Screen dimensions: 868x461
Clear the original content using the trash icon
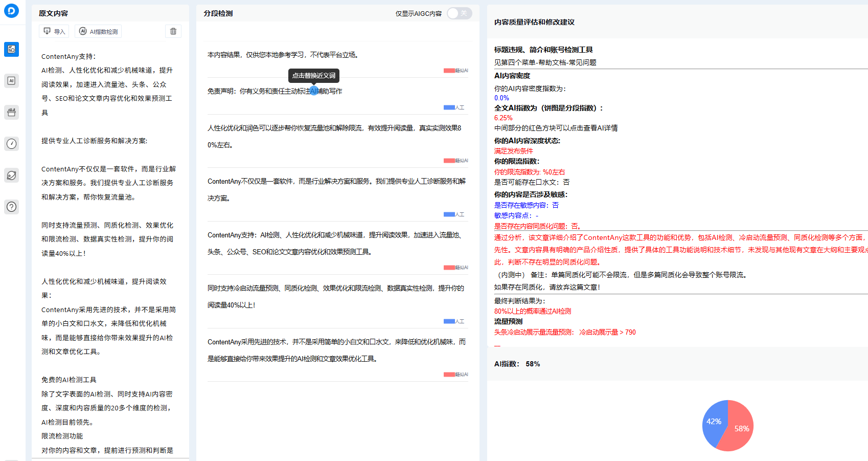[x=173, y=31]
